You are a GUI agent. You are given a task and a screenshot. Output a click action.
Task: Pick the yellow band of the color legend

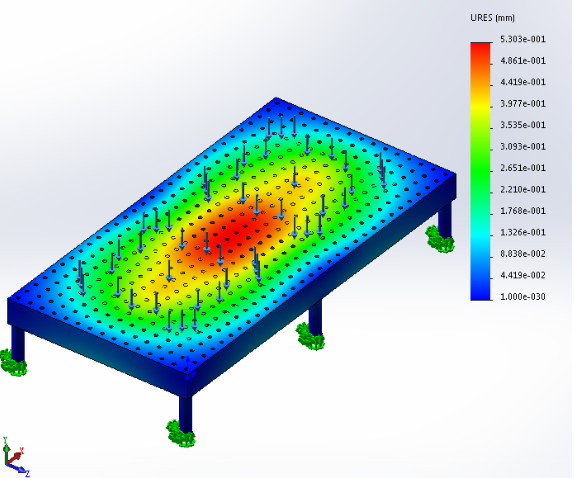[x=480, y=104]
